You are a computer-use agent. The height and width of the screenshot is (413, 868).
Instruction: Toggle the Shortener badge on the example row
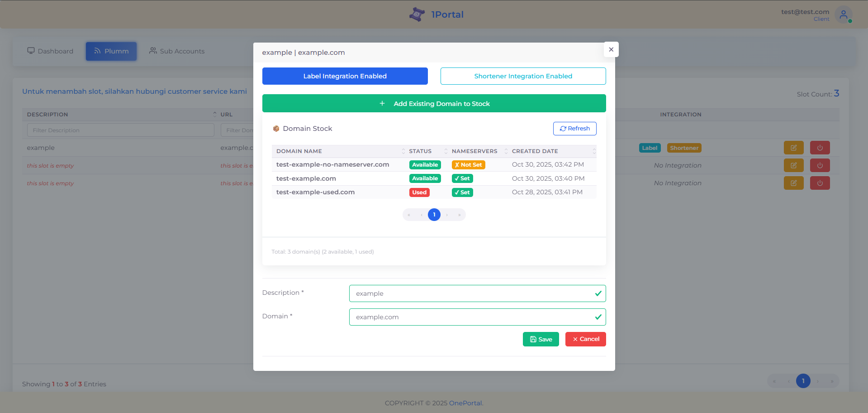click(x=684, y=148)
